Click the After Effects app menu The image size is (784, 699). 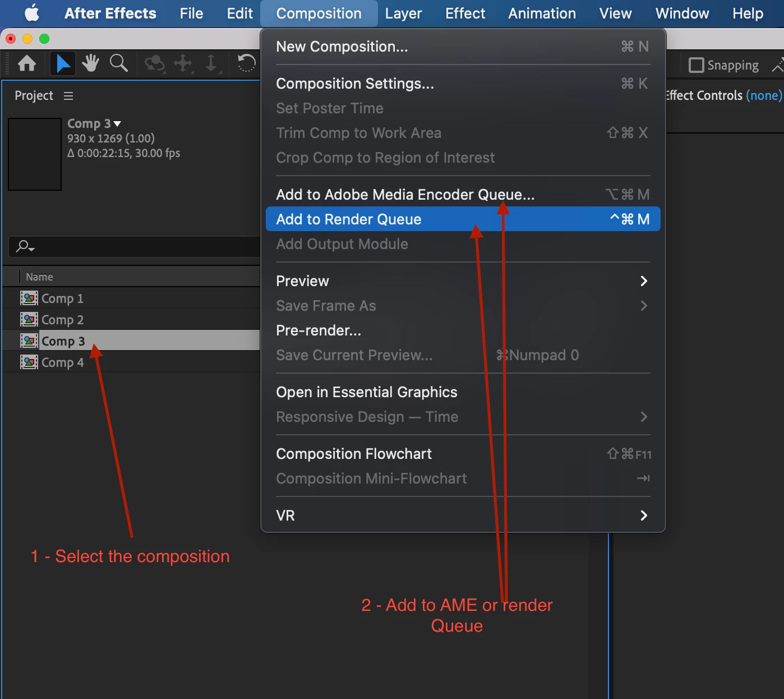[110, 13]
